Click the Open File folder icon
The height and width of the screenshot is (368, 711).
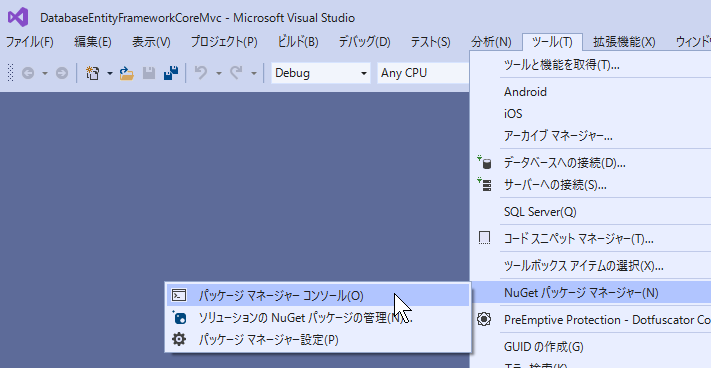tap(127, 73)
